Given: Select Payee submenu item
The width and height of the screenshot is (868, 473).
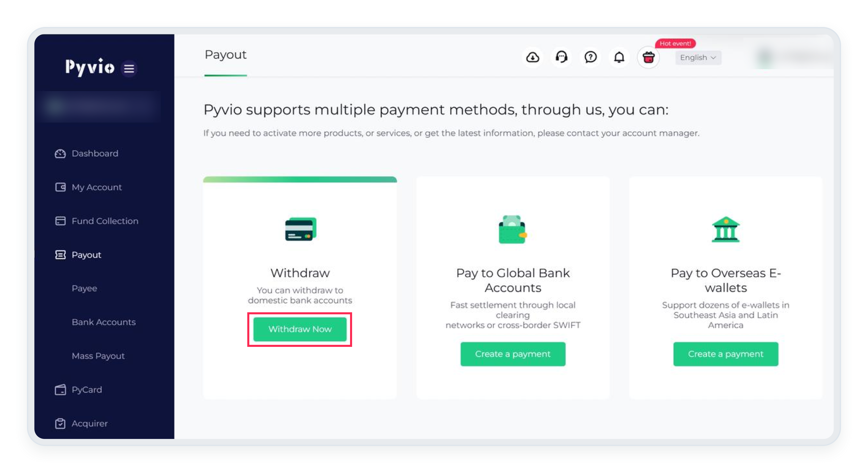Looking at the screenshot, I should (84, 288).
